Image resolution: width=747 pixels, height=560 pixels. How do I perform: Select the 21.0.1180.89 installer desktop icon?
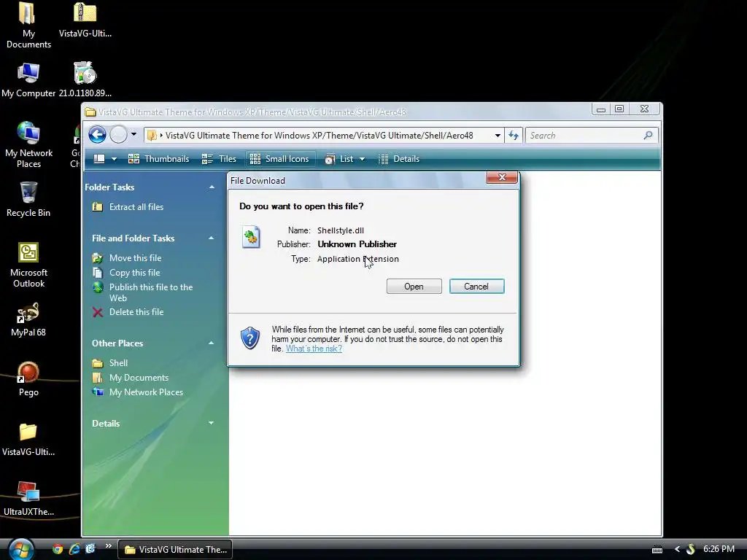pyautogui.click(x=85, y=79)
